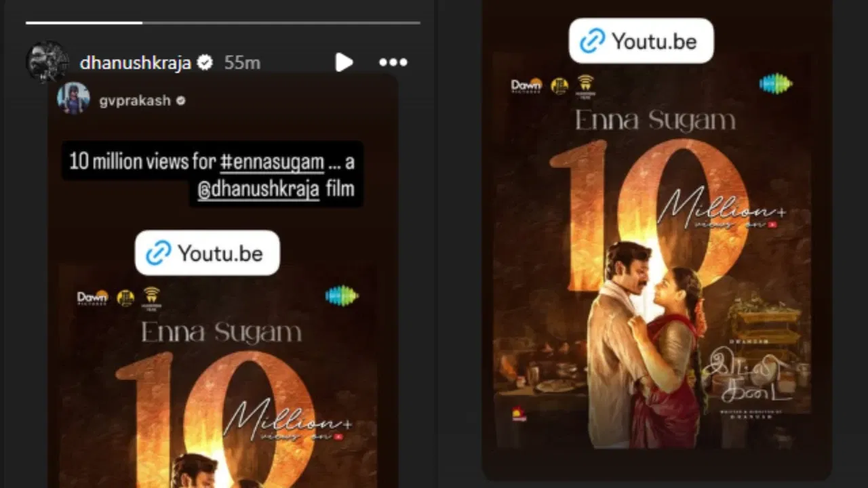
Task: Open the dhanushkraja username link
Action: point(136,63)
